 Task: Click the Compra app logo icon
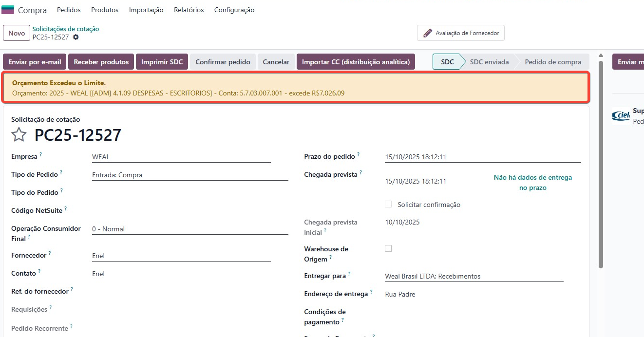coord(8,10)
